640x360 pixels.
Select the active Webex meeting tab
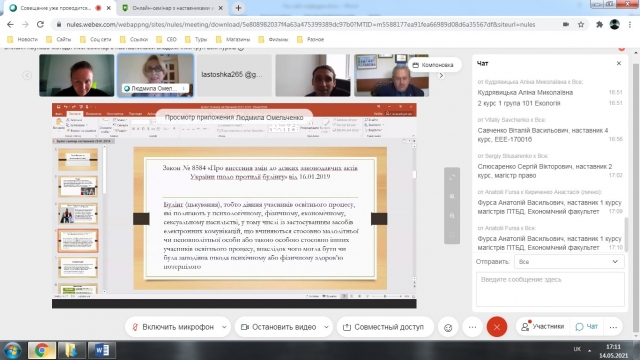(55, 8)
